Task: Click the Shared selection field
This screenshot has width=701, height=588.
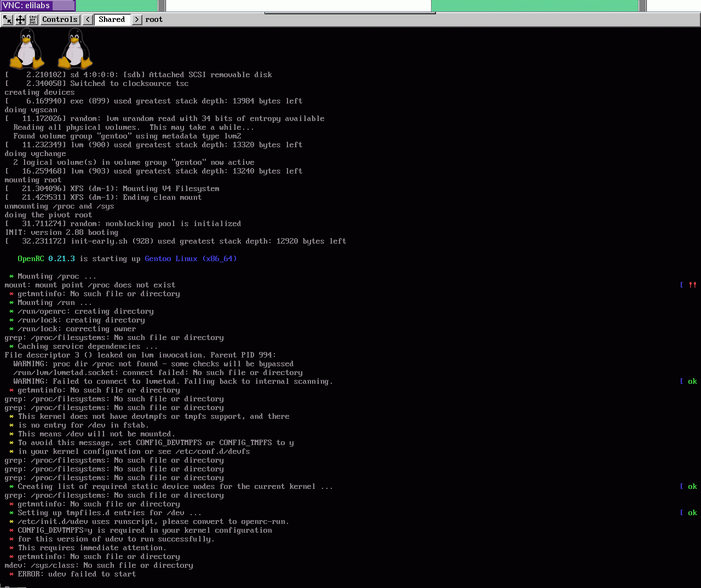Action: 112,20
